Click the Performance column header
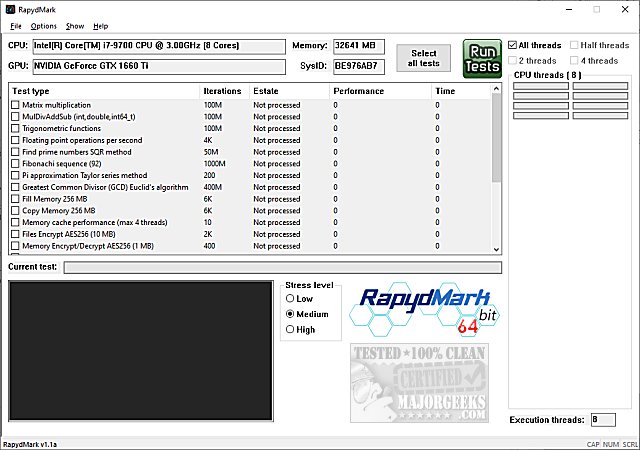The width and height of the screenshot is (640, 450). point(380,91)
